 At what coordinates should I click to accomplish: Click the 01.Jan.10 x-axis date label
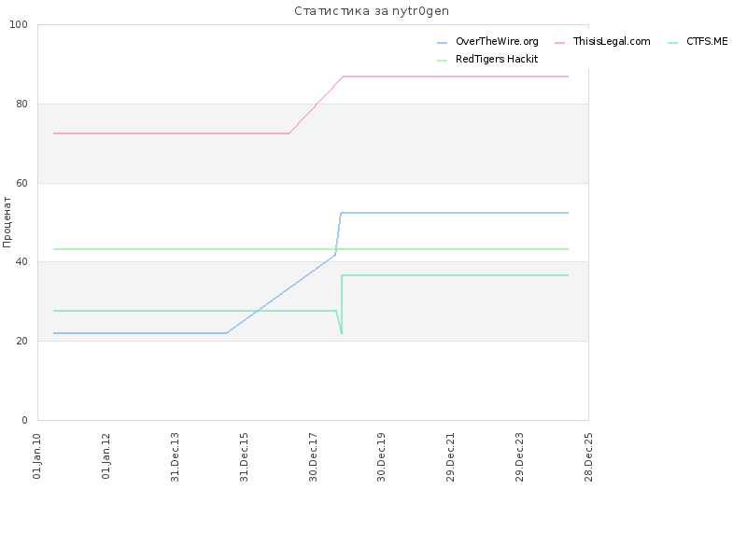pos(37,455)
